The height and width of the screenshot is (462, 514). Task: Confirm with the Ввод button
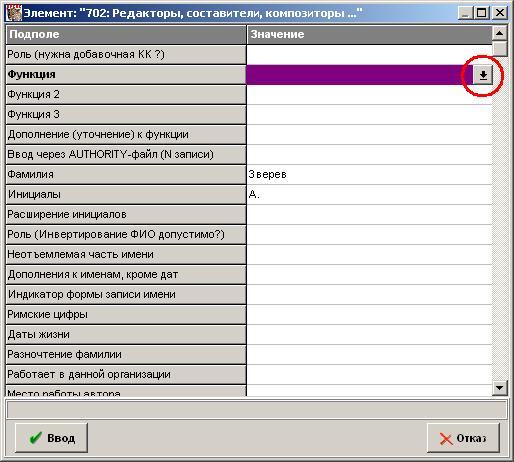point(51,438)
